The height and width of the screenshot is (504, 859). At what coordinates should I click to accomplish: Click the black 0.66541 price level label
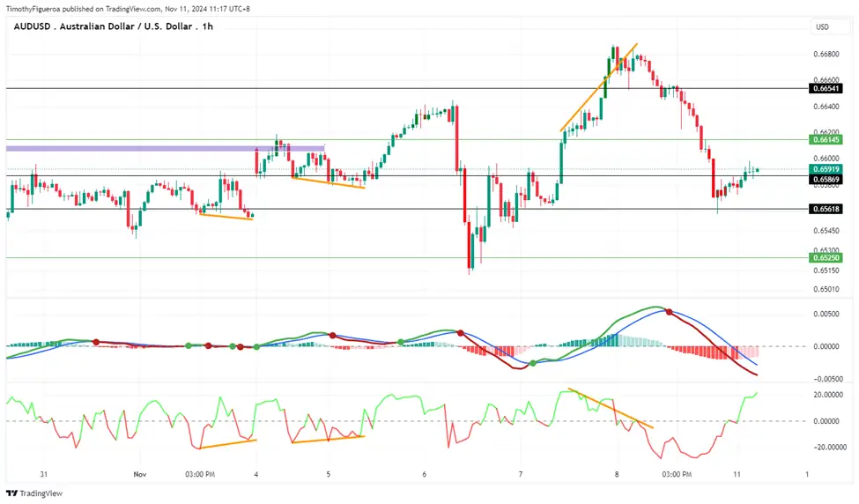coord(826,88)
